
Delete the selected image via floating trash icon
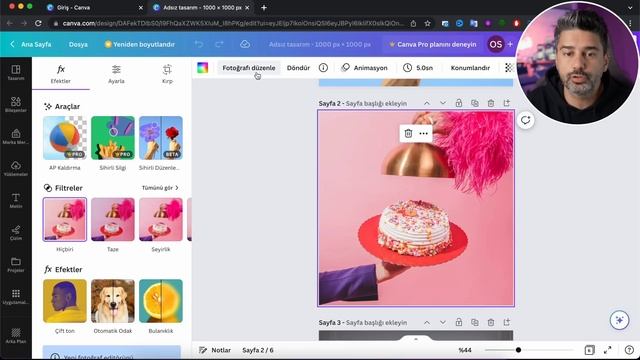408,133
